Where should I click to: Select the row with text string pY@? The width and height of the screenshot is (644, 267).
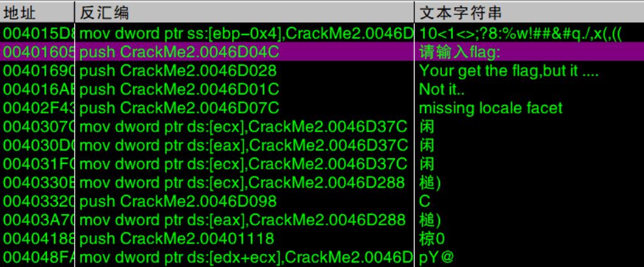(x=322, y=257)
